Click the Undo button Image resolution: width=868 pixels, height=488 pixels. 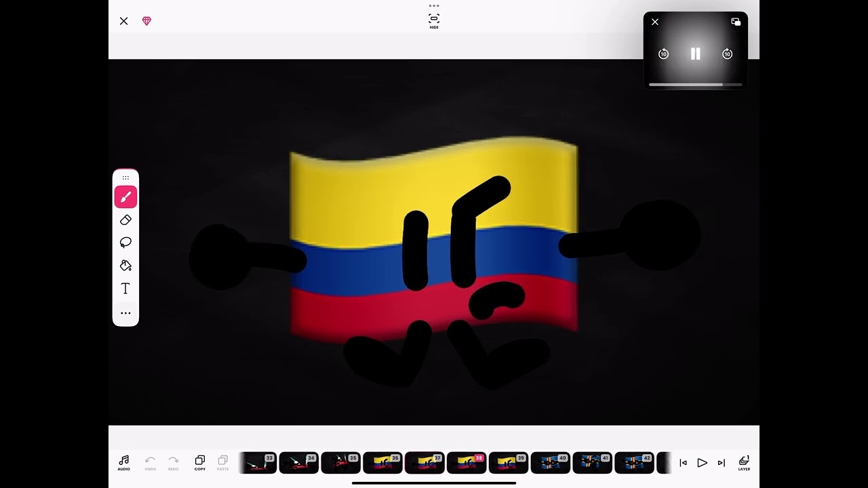[x=150, y=464]
